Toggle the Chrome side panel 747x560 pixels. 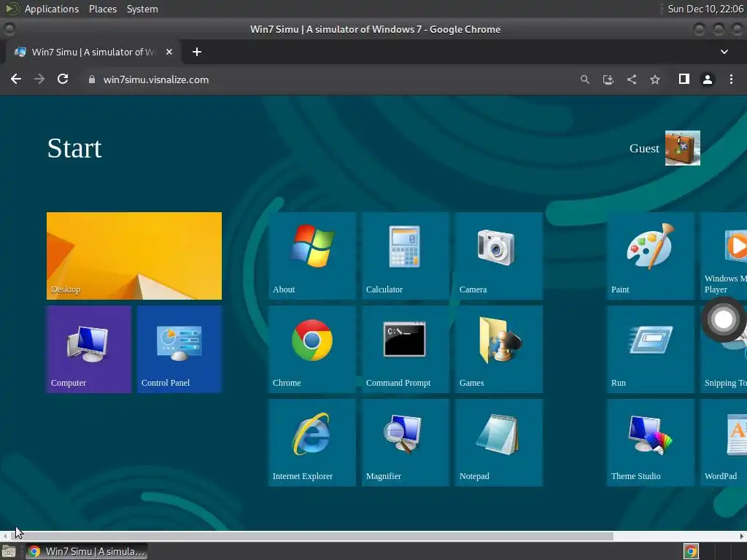click(684, 79)
